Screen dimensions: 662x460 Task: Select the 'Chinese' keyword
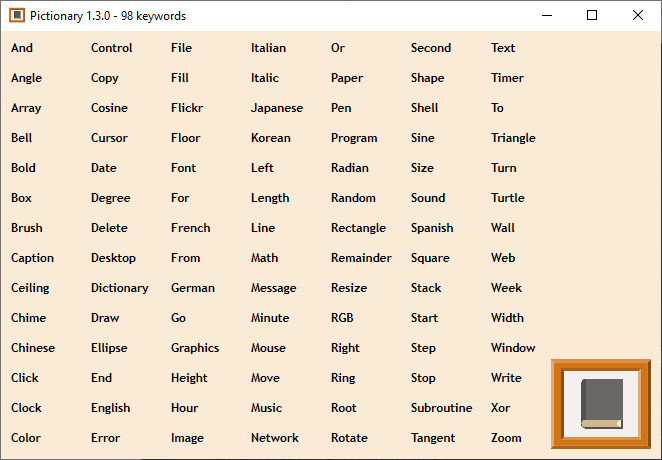point(33,348)
